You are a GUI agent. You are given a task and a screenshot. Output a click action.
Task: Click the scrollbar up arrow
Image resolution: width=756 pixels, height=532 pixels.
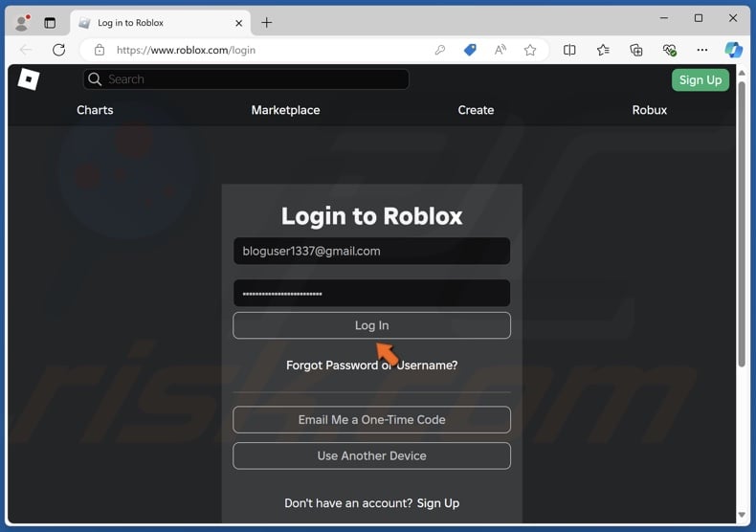coord(742,73)
